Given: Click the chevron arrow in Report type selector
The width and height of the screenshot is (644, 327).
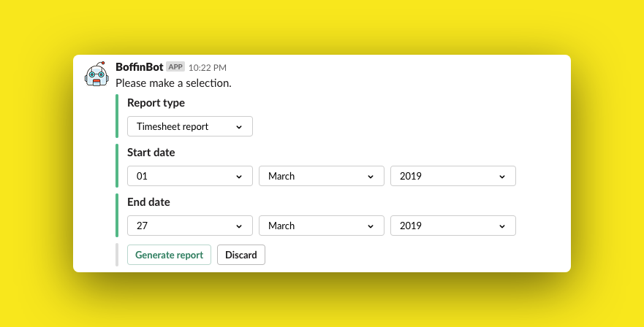Looking at the screenshot, I should point(239,127).
